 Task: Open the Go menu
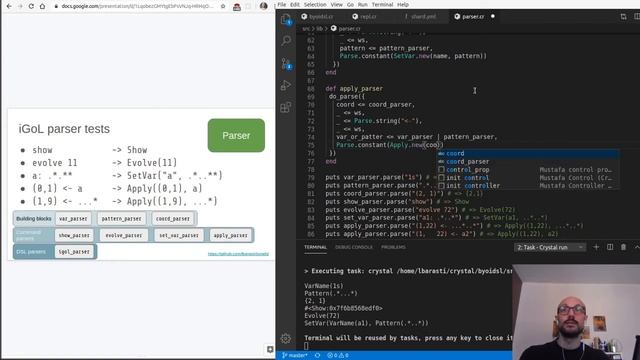350,4
